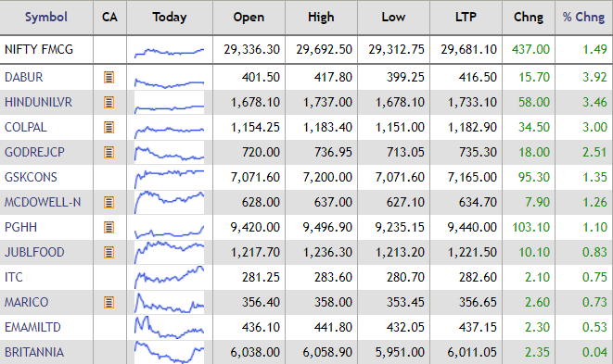
Task: Open MARICO corporate action icon
Action: (109, 302)
